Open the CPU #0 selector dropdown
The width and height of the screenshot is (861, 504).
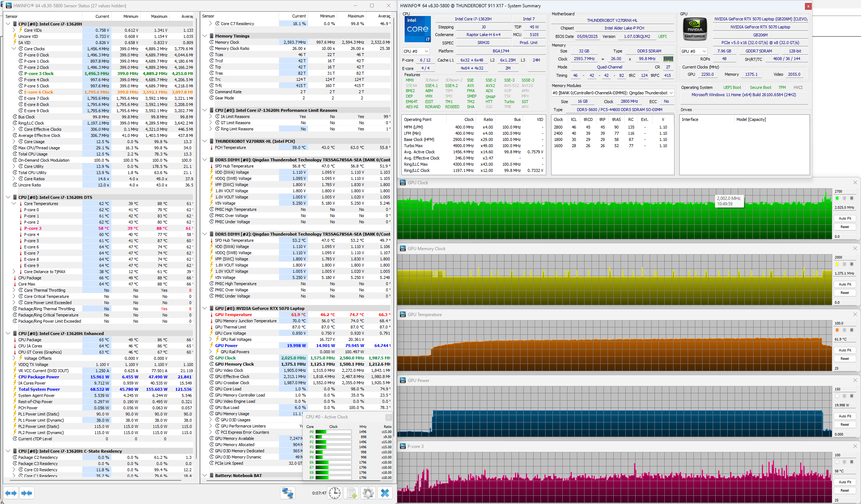coord(416,51)
